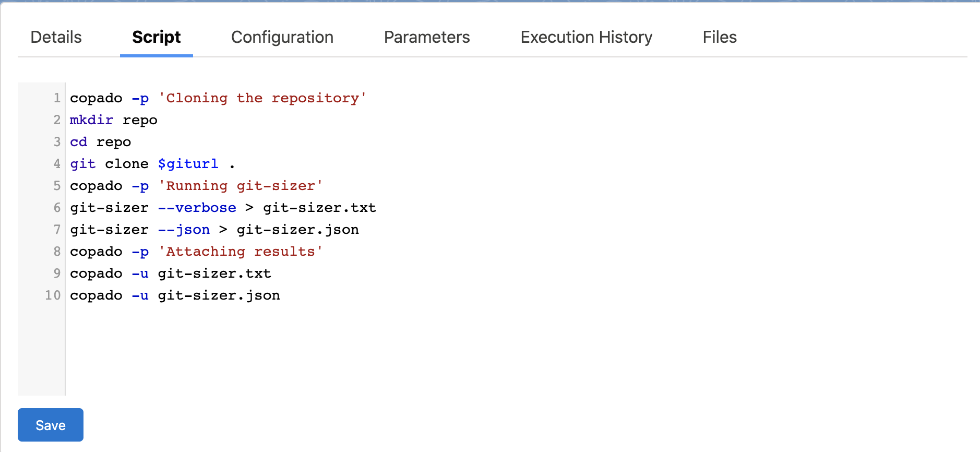Click the 'Attaching results' string
The height and width of the screenshot is (452, 980).
(x=241, y=252)
